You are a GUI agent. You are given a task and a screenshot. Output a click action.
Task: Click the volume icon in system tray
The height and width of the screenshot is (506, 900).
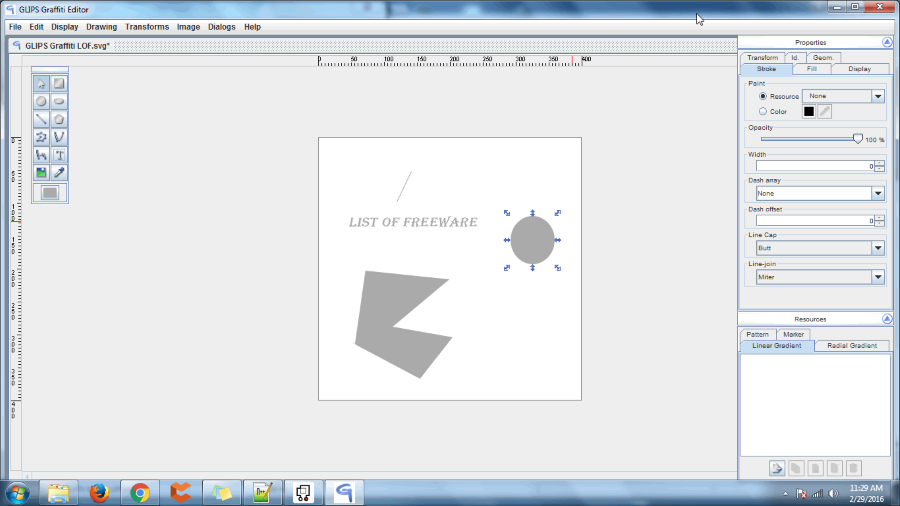tap(833, 493)
